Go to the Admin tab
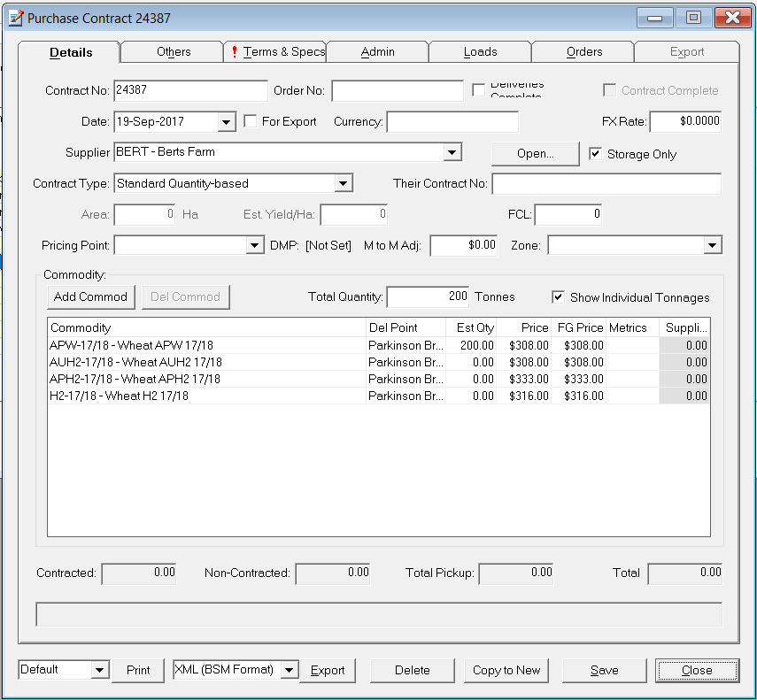The height and width of the screenshot is (700, 757). click(x=377, y=51)
